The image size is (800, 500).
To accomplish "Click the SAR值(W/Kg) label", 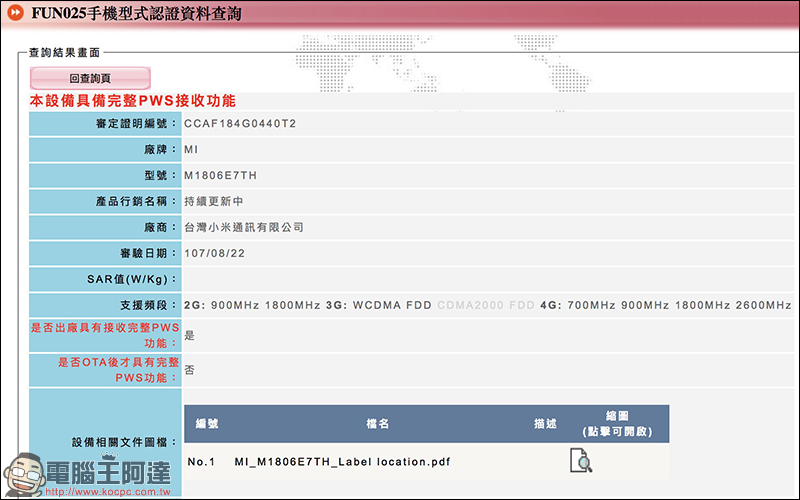I will 131,280.
